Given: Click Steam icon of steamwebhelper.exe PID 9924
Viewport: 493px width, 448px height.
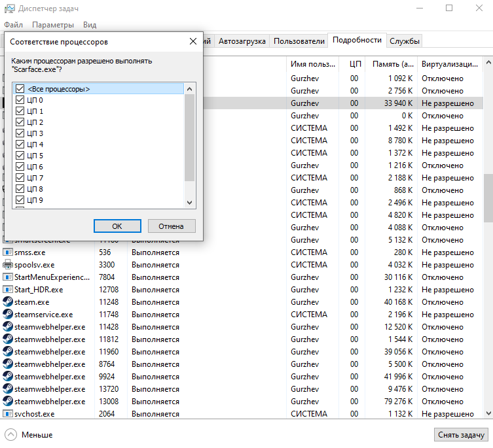Looking at the screenshot, I should click(x=8, y=376).
